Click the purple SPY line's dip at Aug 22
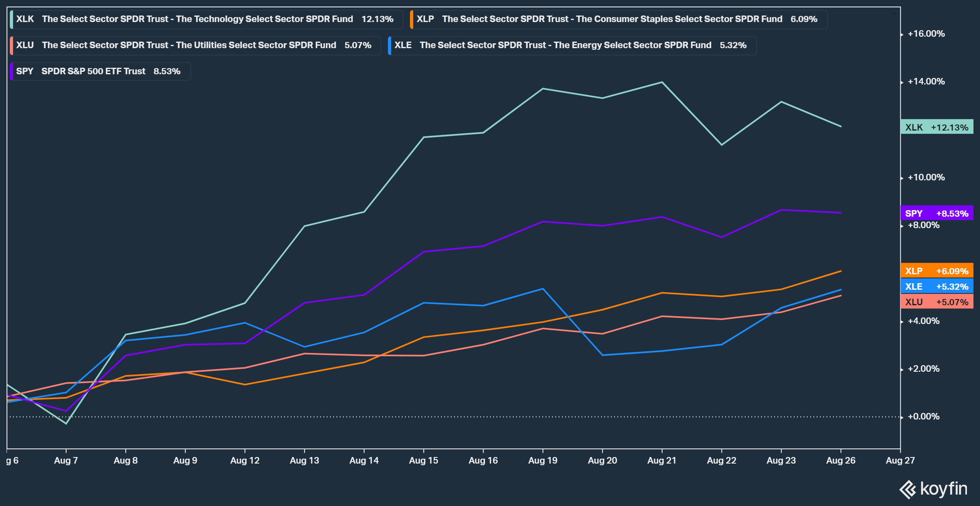The image size is (980, 506). [x=722, y=237]
